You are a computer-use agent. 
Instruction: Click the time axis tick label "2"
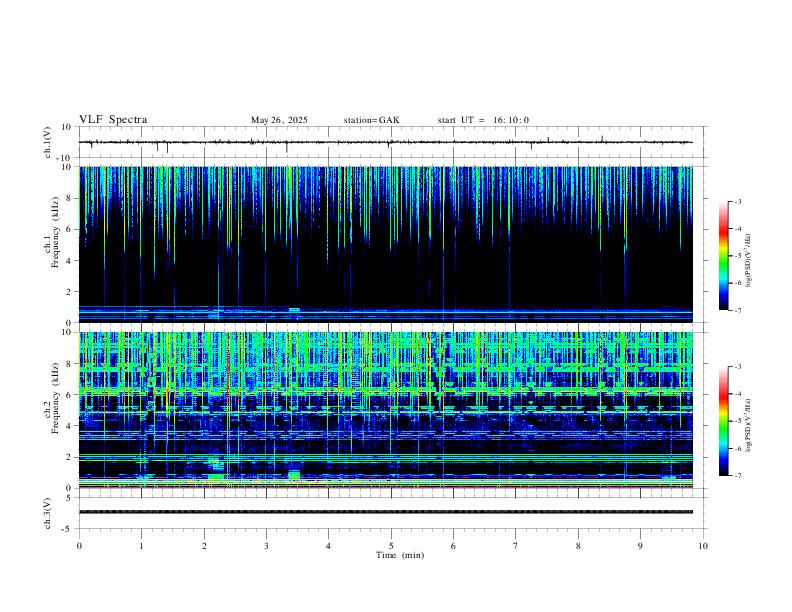[x=204, y=546]
